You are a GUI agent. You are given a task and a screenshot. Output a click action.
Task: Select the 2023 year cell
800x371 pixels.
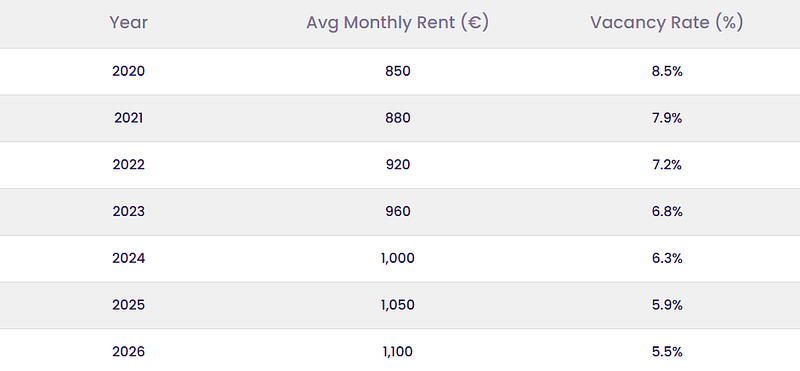129,212
